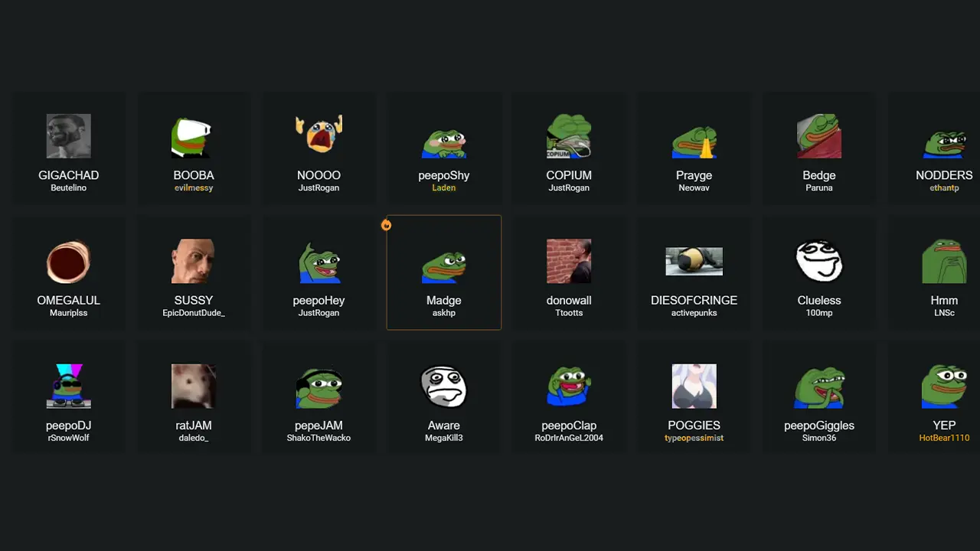
Task: Select the DIESOFCRINGE emote
Action: [x=694, y=274]
